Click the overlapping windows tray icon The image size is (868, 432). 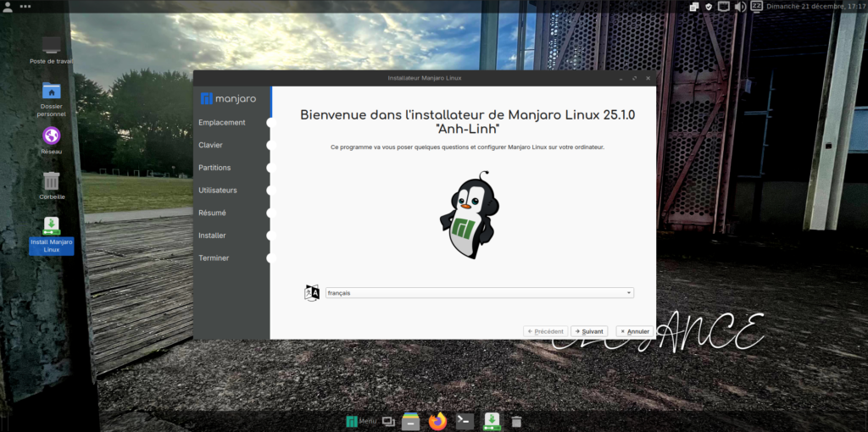point(694,7)
